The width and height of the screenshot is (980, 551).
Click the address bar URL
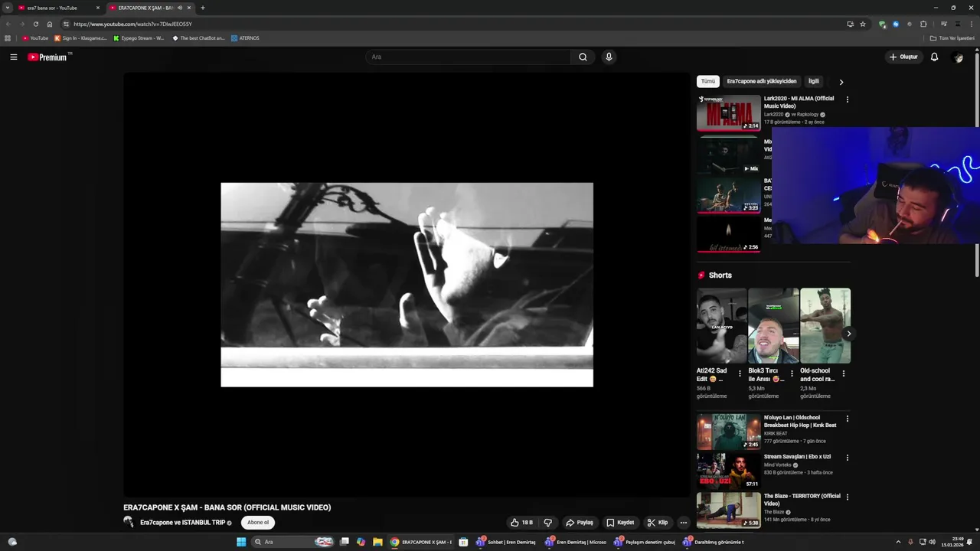pos(132,24)
